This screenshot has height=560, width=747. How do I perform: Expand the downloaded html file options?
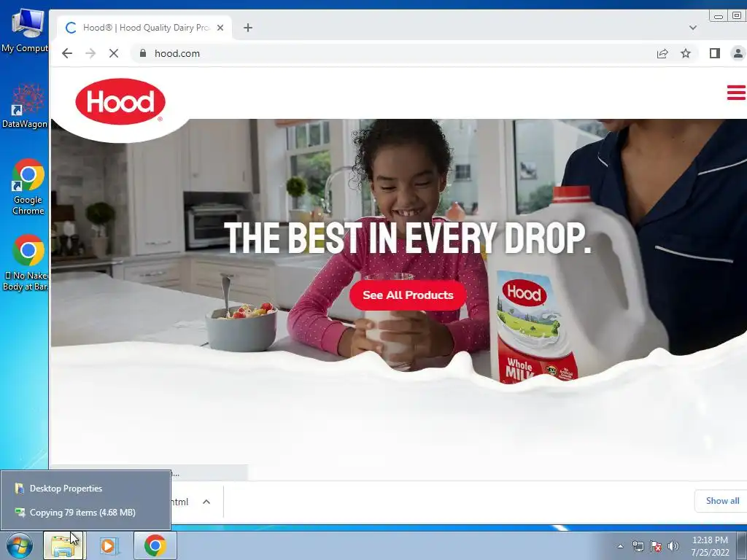click(x=206, y=502)
